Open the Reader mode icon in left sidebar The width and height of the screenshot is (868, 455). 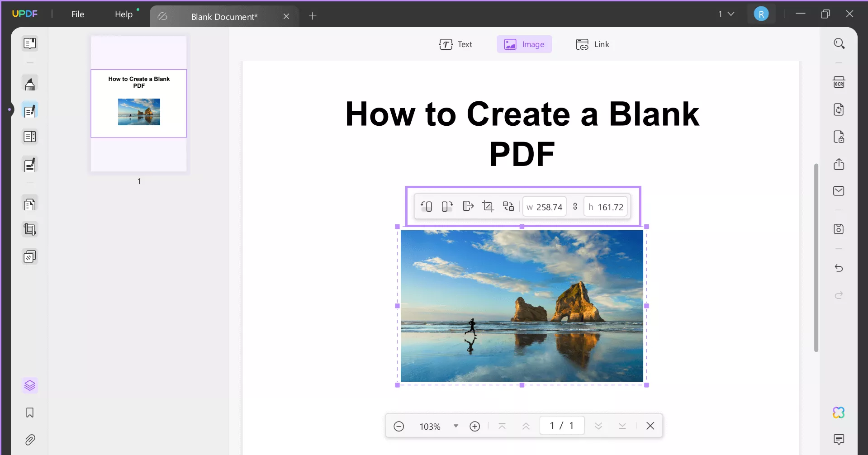click(30, 43)
